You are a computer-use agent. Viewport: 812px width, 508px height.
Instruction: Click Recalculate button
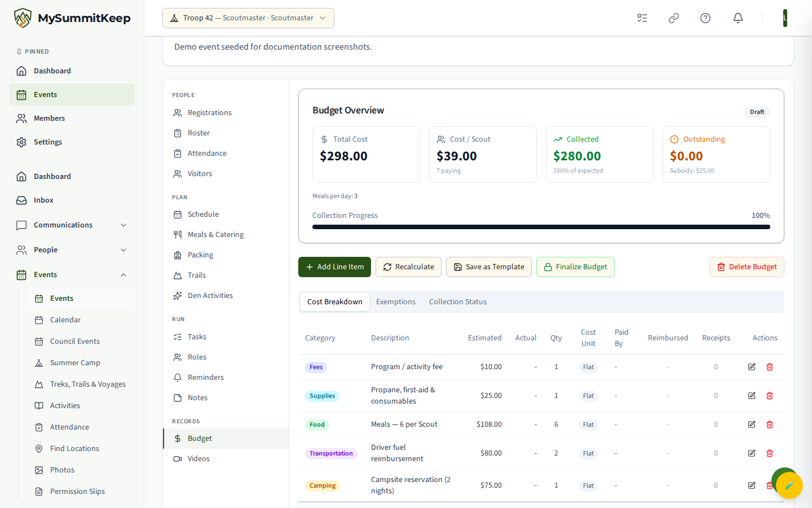click(408, 267)
